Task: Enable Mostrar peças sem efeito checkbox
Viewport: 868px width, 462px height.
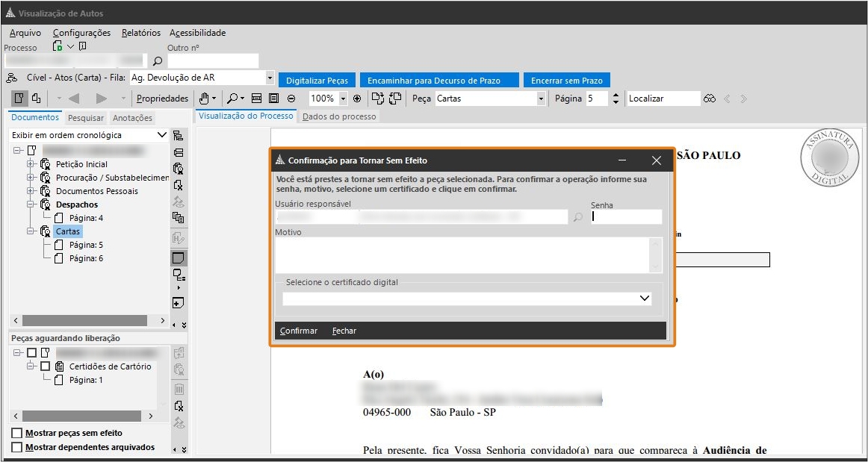Action: tap(17, 433)
